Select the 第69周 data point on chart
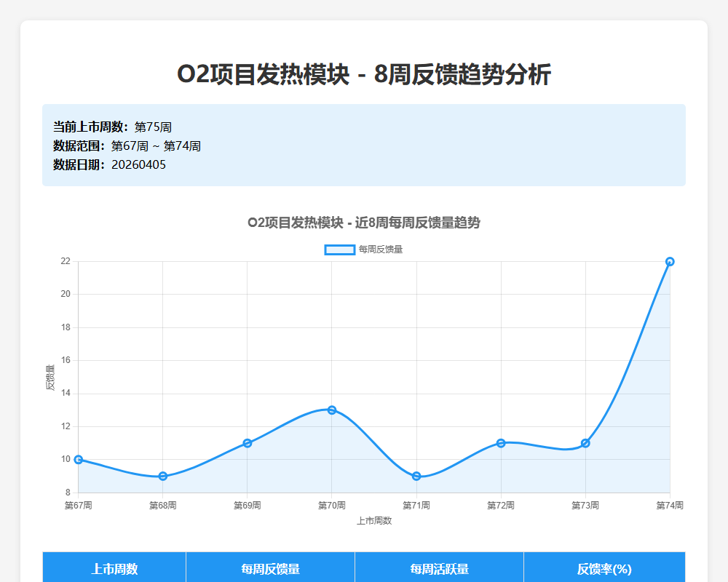The image size is (728, 582). 248,443
